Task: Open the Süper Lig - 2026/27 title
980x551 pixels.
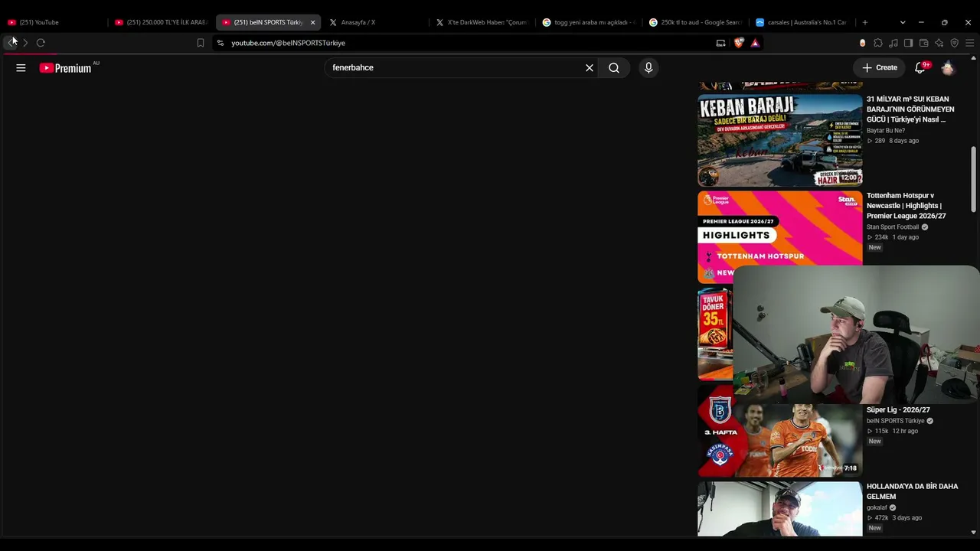Action: (898, 410)
